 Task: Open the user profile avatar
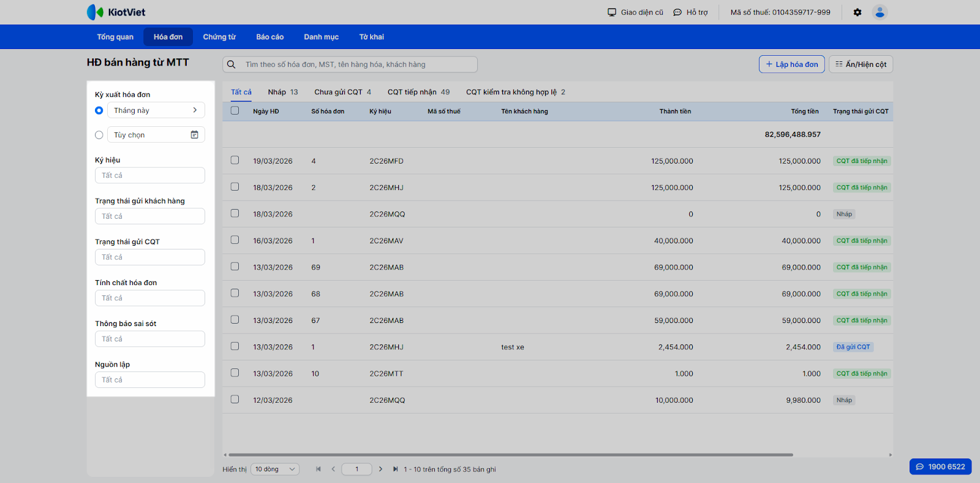[880, 12]
